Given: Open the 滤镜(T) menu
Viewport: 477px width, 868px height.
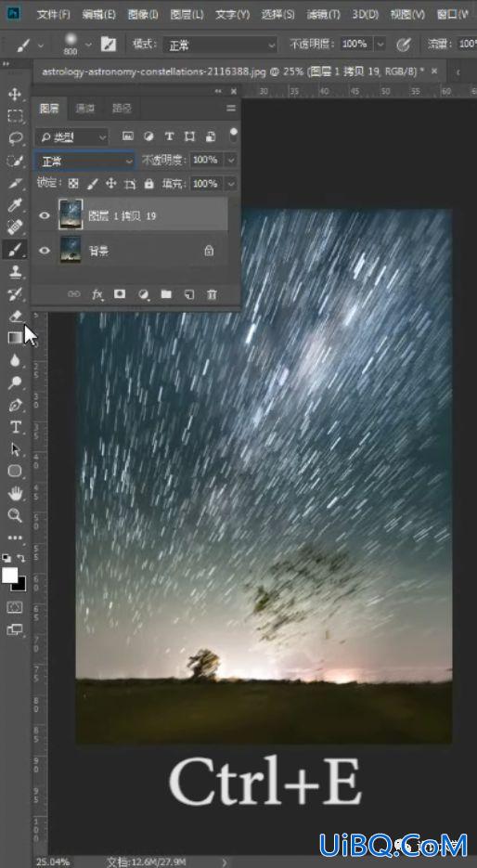Looking at the screenshot, I should 323,15.
